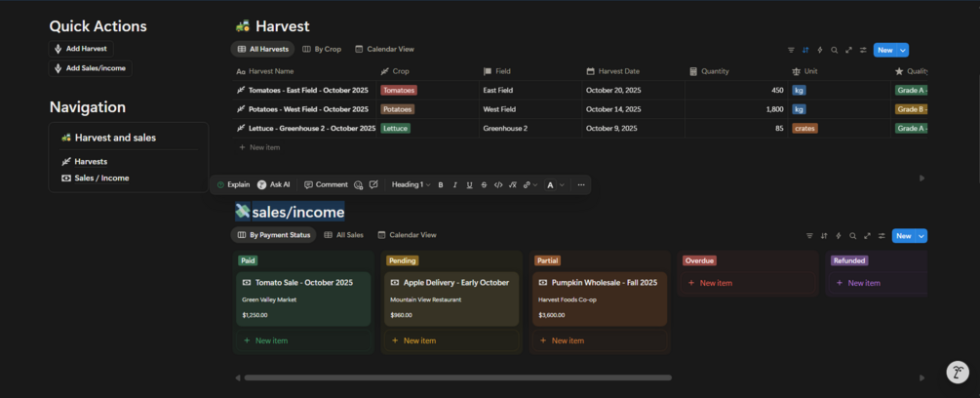Click the blue sort icon in Harvest toolbar
The image size is (980, 398).
[x=805, y=50]
